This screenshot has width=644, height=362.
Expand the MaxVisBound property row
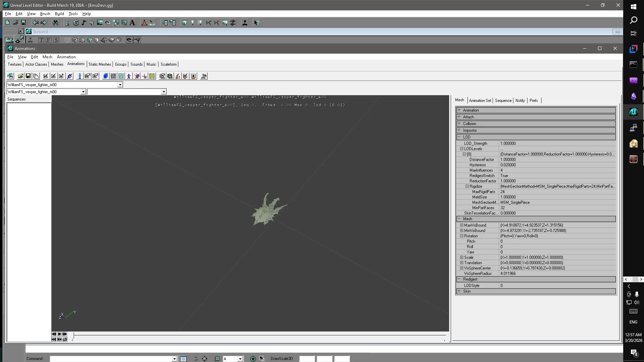point(462,225)
